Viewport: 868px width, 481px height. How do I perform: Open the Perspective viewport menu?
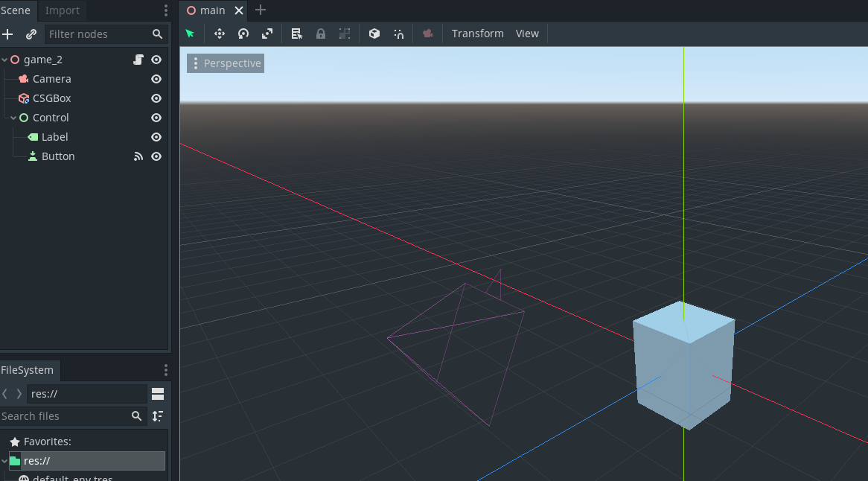pos(226,63)
